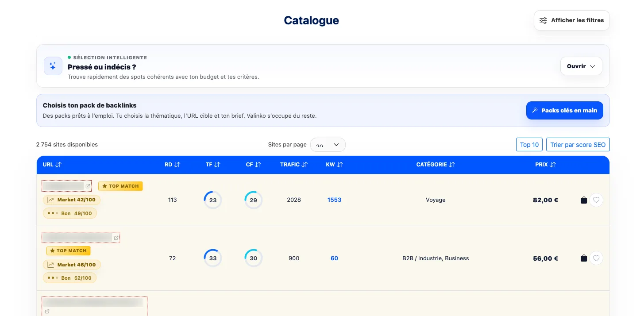The height and width of the screenshot is (316, 644).
Task: Open Packs clés en main
Action: (565, 110)
